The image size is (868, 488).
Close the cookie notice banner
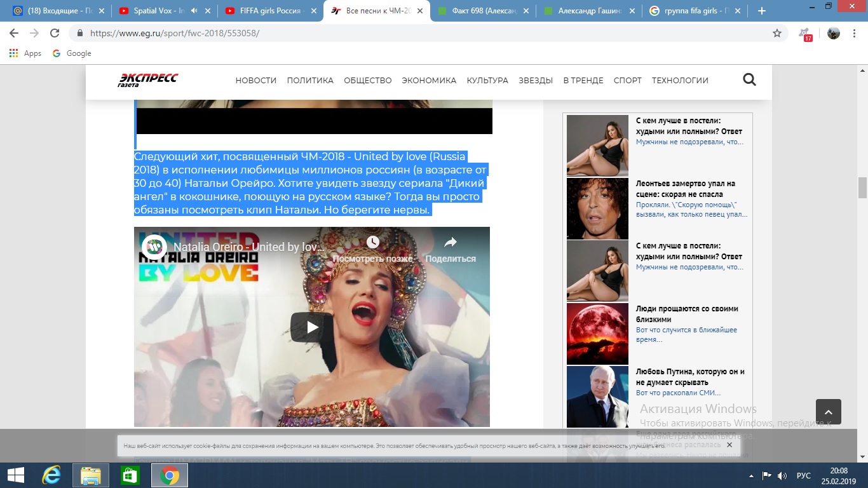[729, 445]
